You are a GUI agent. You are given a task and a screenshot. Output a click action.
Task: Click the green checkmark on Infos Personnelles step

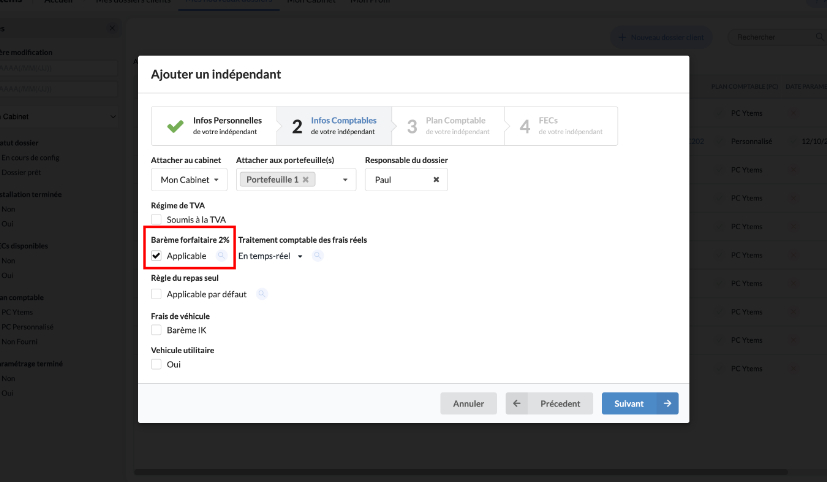pyautogui.click(x=175, y=126)
